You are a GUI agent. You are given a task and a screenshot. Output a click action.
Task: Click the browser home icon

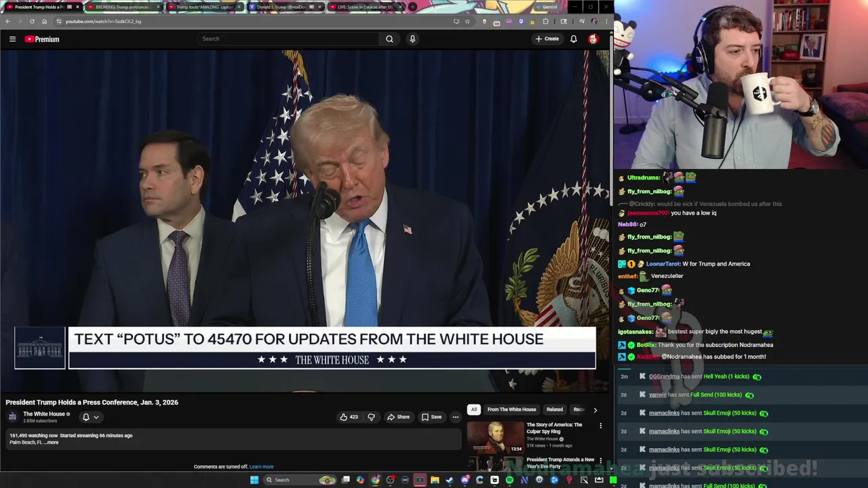[44, 21]
